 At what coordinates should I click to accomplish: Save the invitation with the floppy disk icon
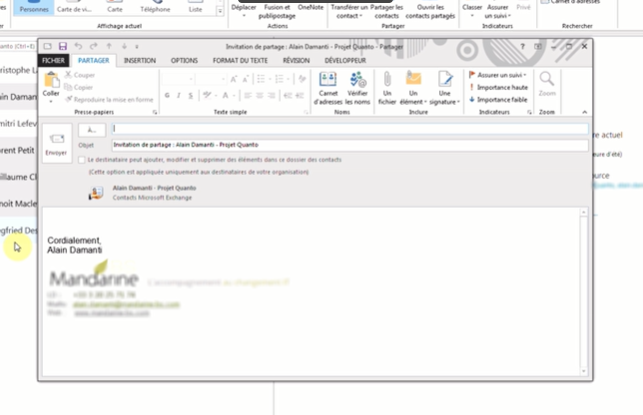62,46
